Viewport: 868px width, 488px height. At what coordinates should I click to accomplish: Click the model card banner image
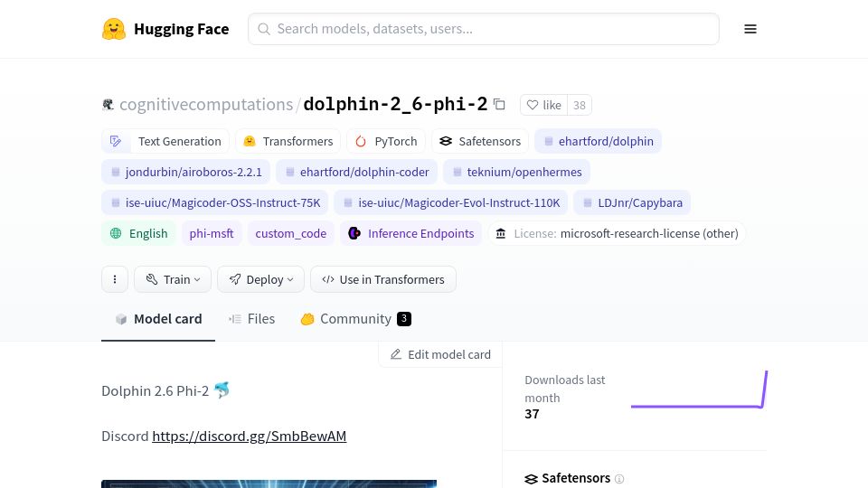(x=269, y=483)
